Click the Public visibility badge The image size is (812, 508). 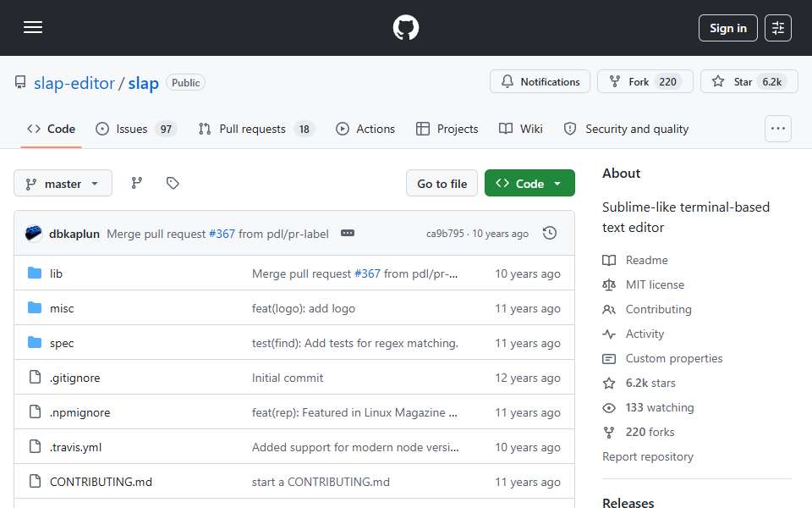185,83
